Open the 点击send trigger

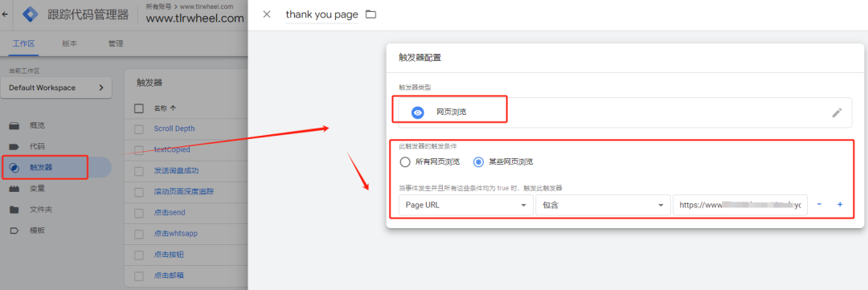click(x=170, y=213)
